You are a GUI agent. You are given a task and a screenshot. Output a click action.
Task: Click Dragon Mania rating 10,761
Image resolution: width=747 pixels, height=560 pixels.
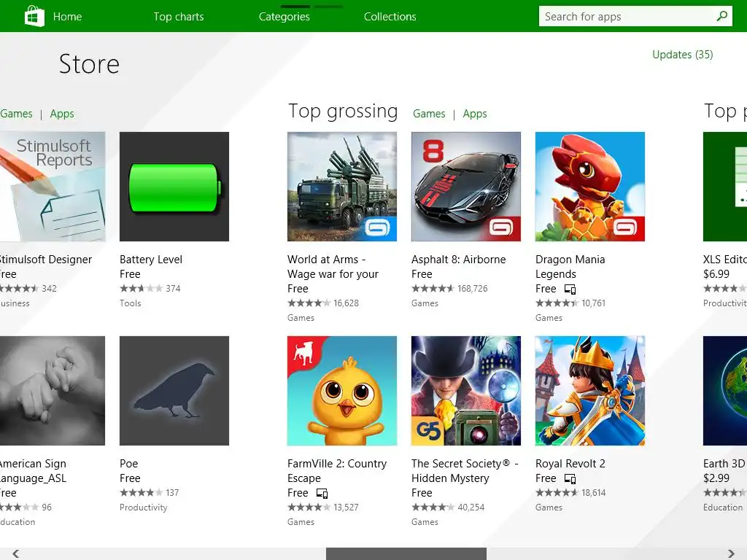tap(594, 303)
